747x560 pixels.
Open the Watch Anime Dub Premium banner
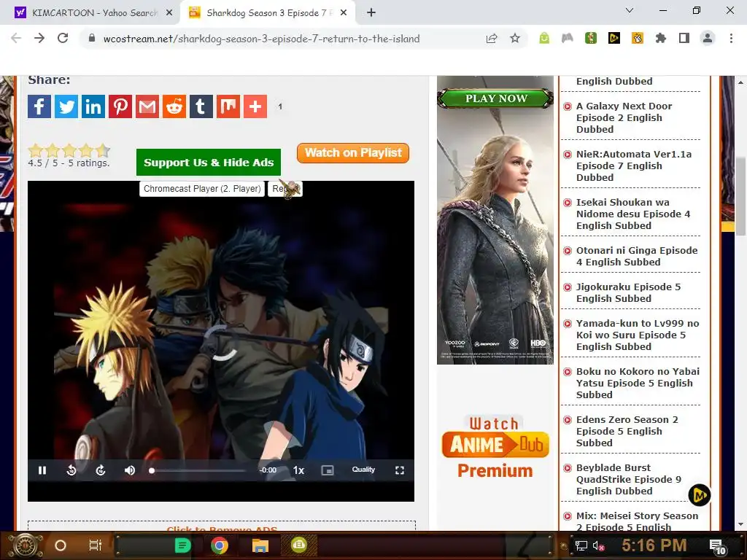point(495,447)
